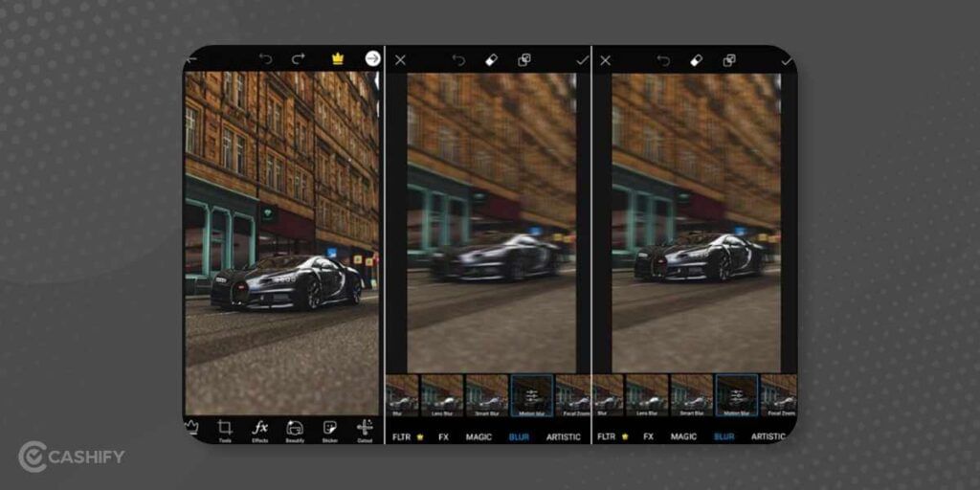
Task: Tap the white circular next arrow button
Action: [373, 58]
